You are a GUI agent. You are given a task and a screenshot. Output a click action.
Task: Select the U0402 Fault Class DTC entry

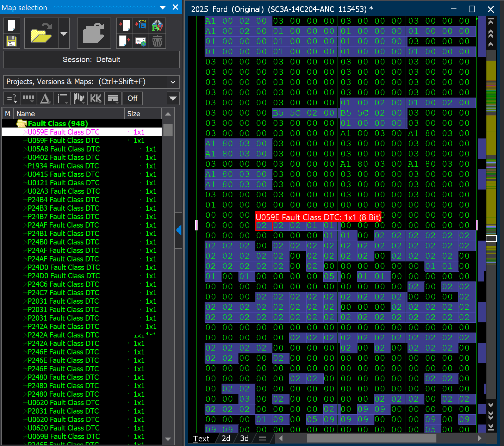[63, 157]
